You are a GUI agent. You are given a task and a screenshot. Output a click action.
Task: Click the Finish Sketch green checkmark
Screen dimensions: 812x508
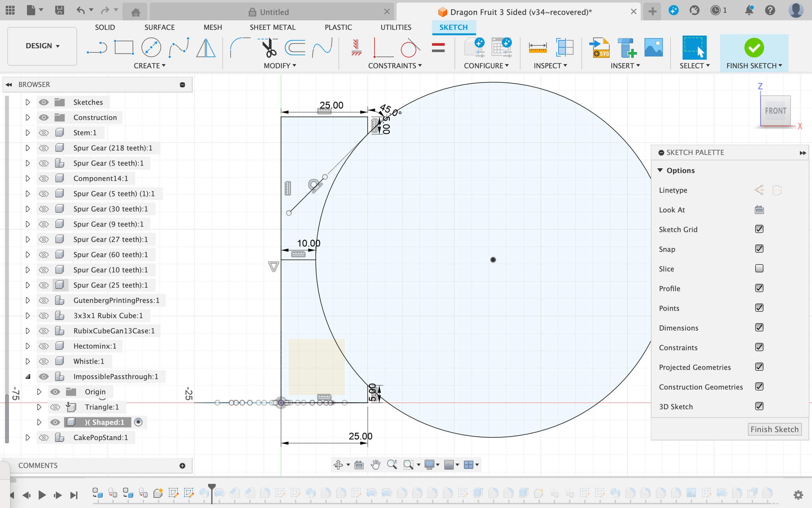pyautogui.click(x=754, y=48)
